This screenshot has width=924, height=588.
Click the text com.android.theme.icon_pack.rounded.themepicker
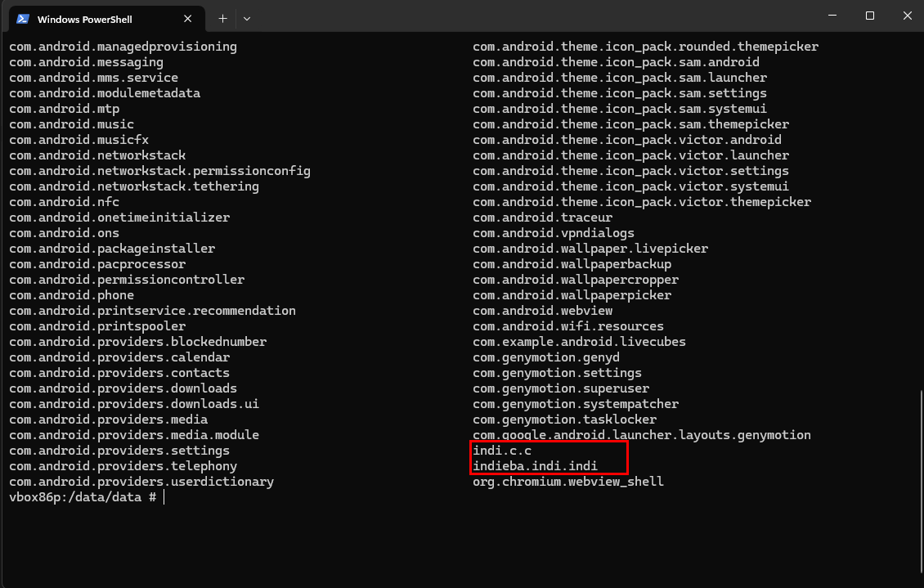(646, 47)
